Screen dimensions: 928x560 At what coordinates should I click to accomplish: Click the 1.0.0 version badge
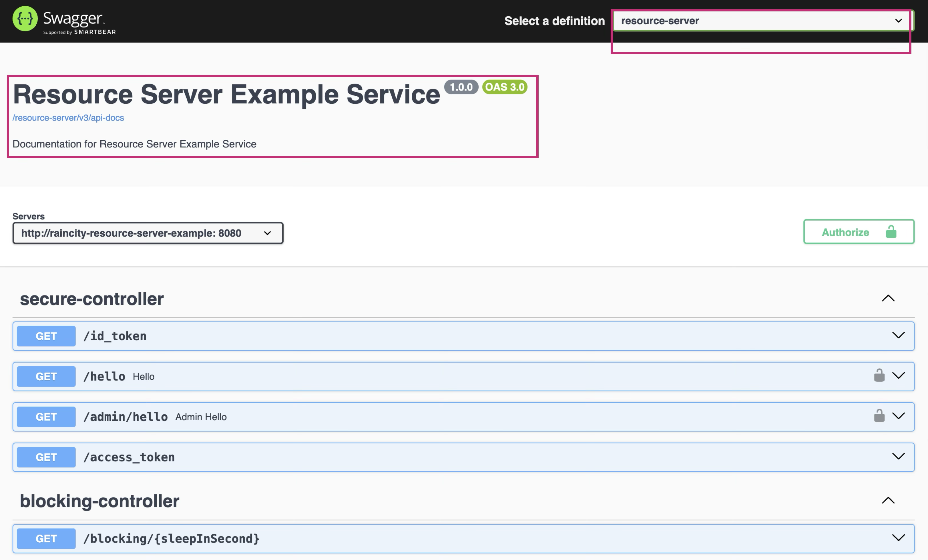pos(461,87)
